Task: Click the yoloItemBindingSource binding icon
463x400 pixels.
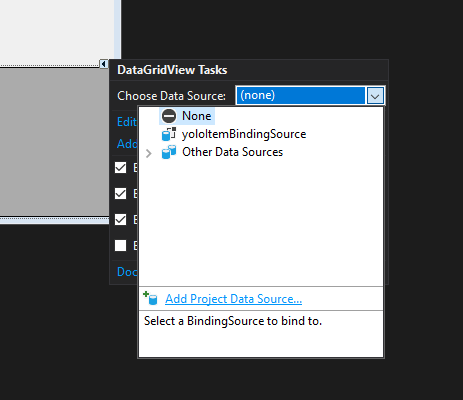Action: click(x=169, y=134)
